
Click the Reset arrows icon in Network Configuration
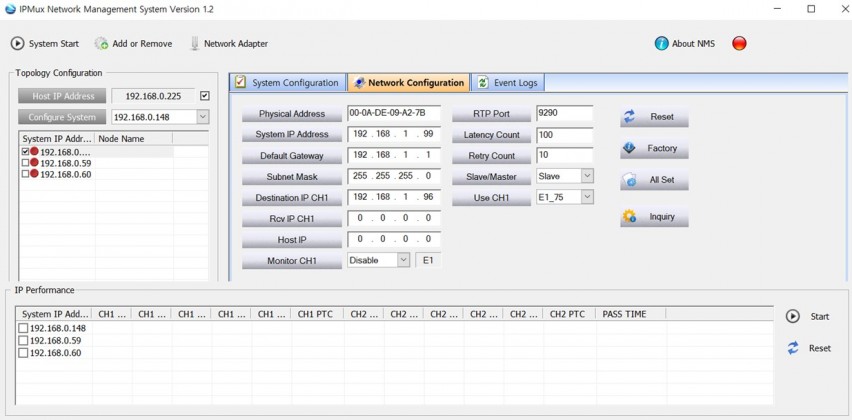(629, 117)
